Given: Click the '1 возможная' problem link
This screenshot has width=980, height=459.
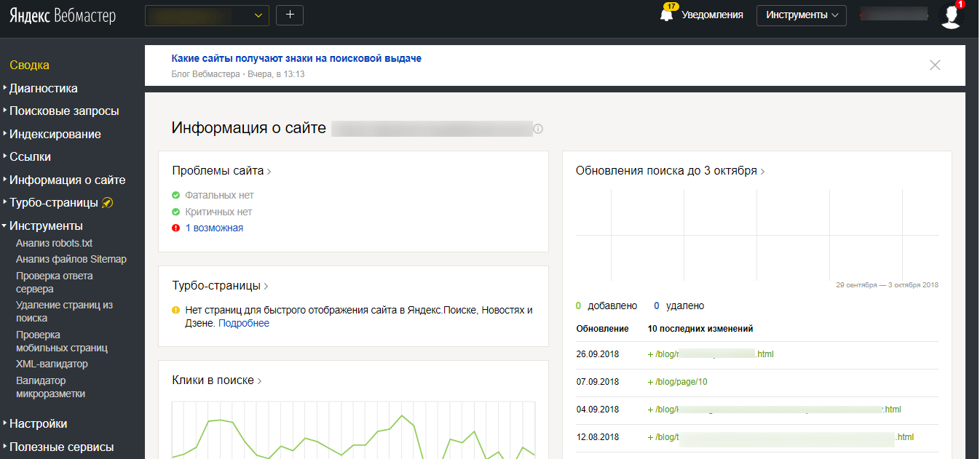Looking at the screenshot, I should 214,228.
